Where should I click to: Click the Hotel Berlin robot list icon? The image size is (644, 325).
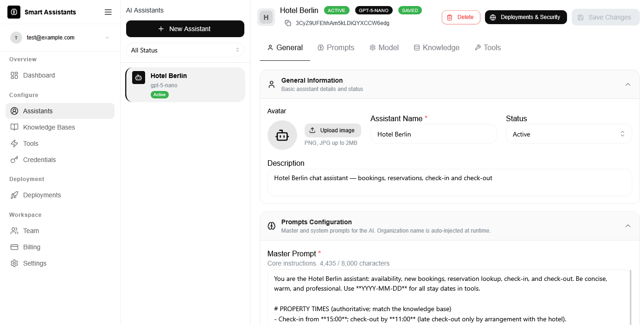[x=139, y=78]
